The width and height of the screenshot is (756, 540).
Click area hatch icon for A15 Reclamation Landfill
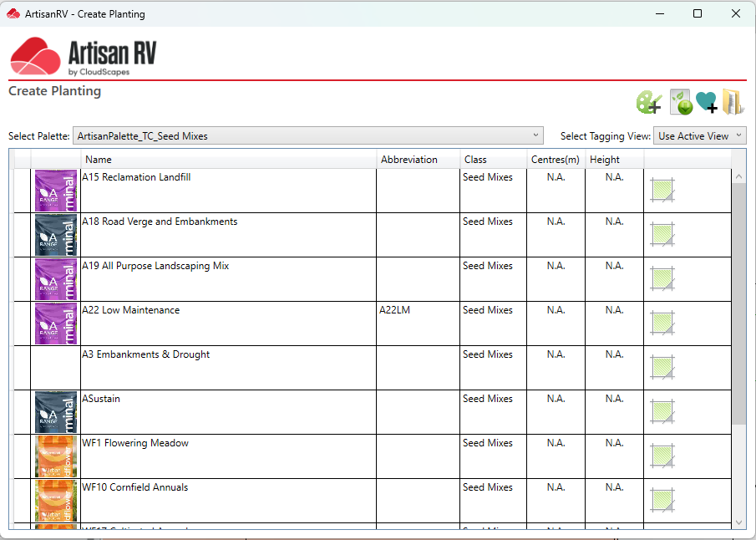tap(662, 190)
